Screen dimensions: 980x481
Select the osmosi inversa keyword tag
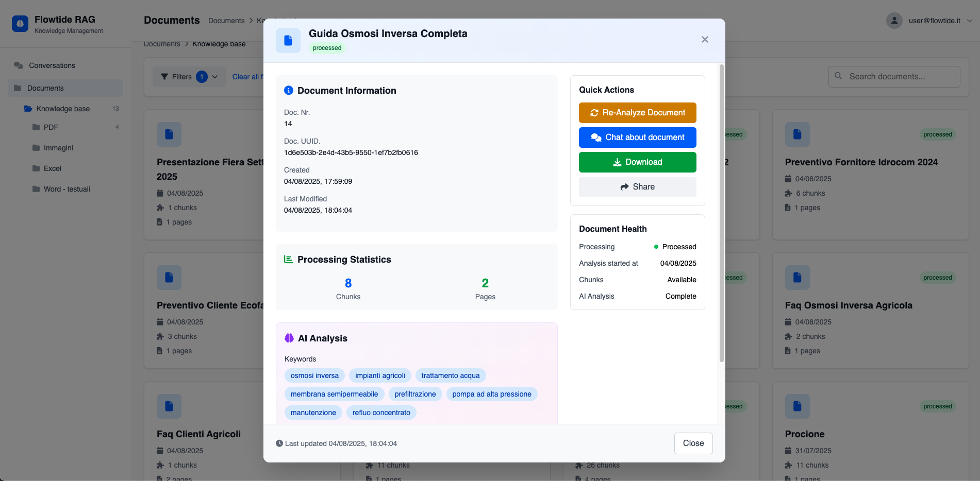314,375
